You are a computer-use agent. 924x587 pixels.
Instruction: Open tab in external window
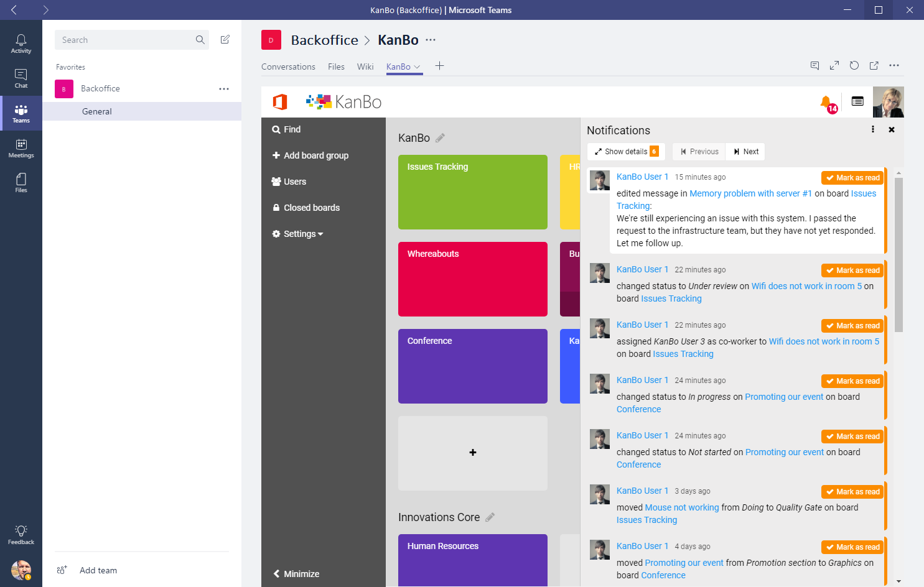[874, 65]
